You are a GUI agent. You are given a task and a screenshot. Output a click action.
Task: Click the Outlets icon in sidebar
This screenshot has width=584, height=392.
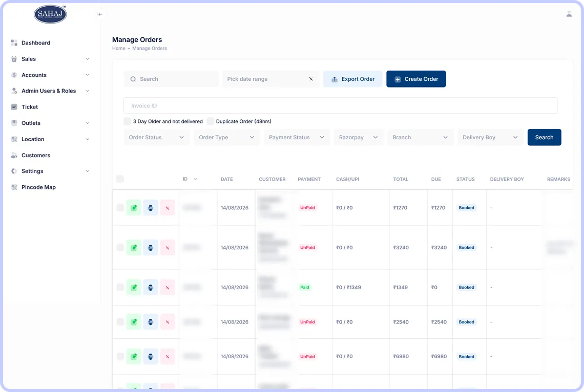pos(14,123)
